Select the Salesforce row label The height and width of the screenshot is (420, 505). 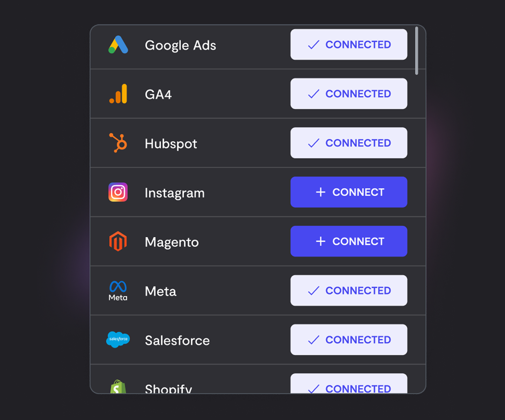(177, 340)
